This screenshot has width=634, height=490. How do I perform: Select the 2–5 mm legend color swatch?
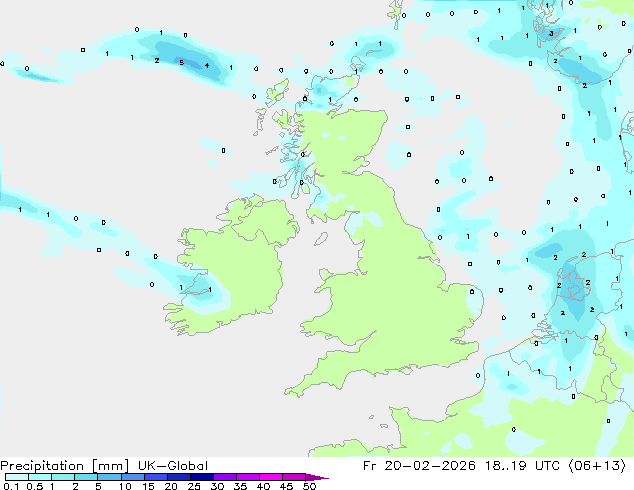(86, 477)
